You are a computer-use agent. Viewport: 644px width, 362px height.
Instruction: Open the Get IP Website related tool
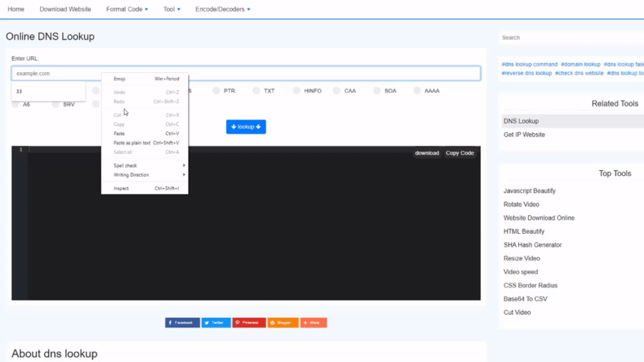coord(524,134)
